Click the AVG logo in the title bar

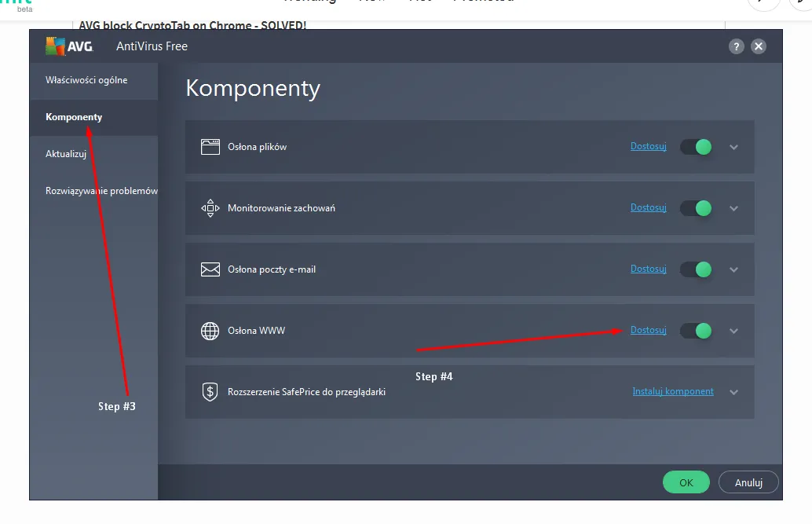[69, 46]
